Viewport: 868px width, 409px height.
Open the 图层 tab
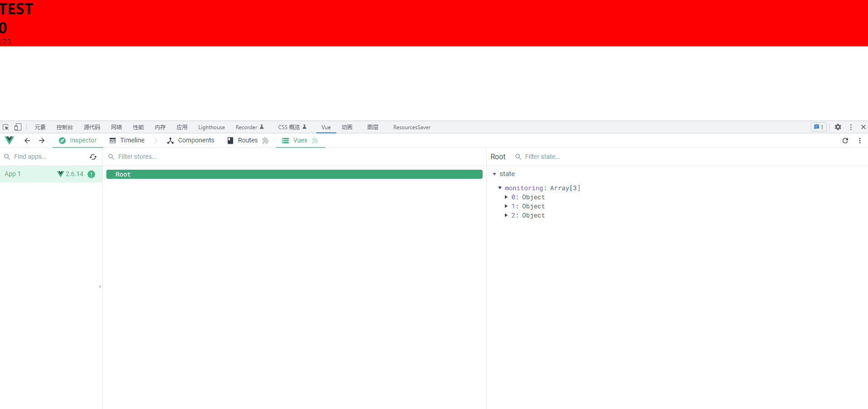click(x=373, y=127)
